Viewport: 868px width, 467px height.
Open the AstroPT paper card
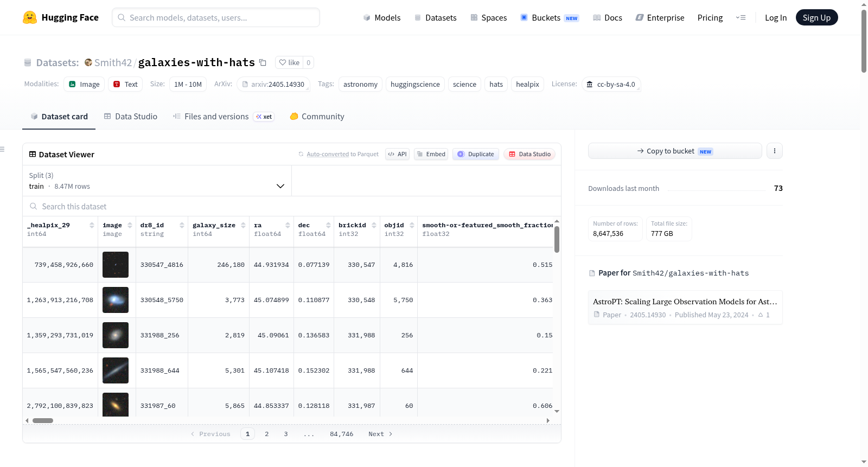(x=685, y=308)
